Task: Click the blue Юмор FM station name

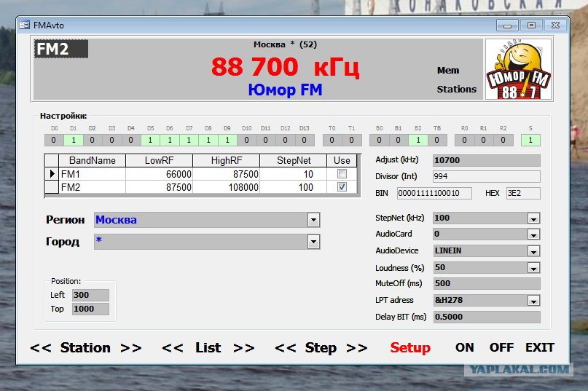Action: [285, 90]
